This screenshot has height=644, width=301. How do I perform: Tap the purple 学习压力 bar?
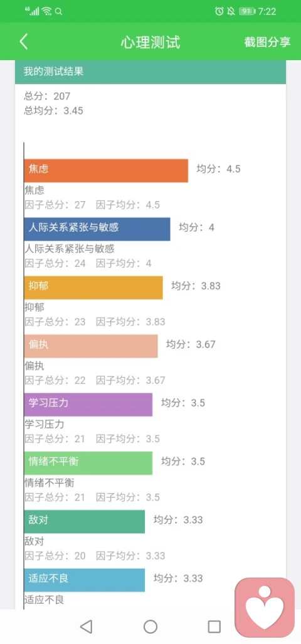coord(88,405)
